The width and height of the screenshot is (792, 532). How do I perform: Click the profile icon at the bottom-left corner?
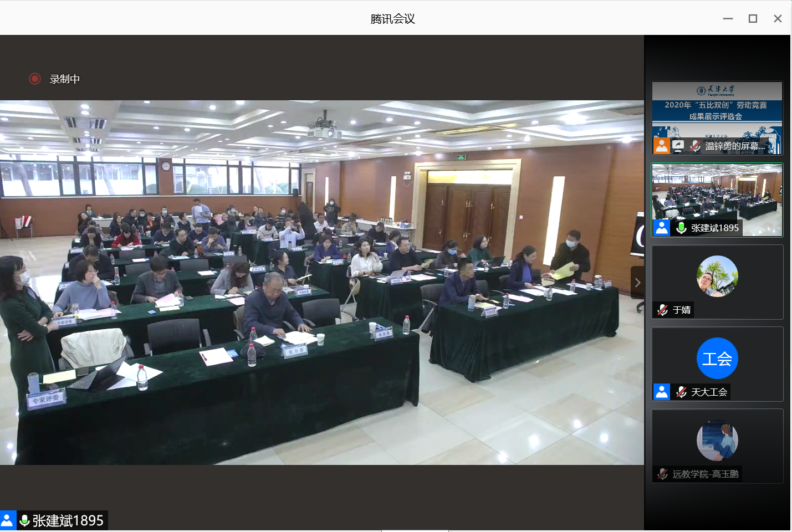point(8,520)
